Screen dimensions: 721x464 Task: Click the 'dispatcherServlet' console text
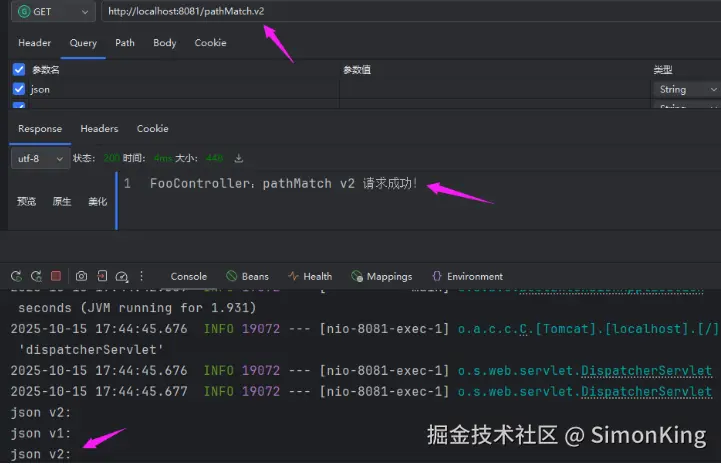[91, 349]
